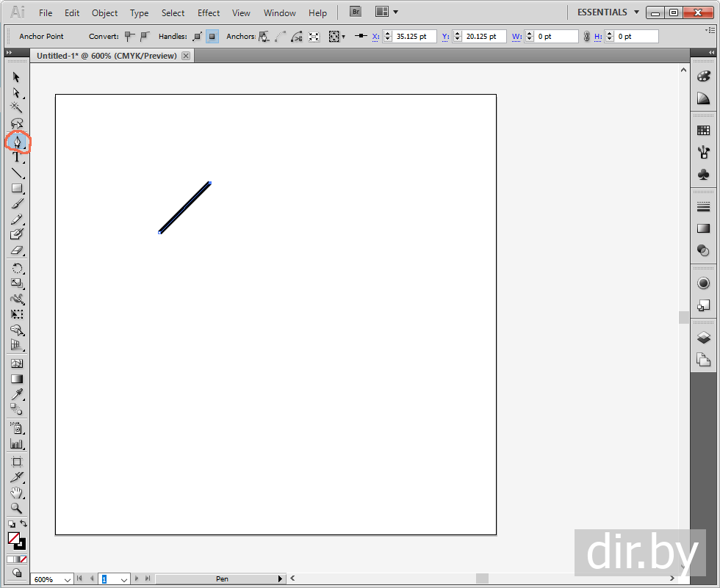Image resolution: width=720 pixels, height=588 pixels.
Task: Open the Object menu
Action: (x=104, y=13)
